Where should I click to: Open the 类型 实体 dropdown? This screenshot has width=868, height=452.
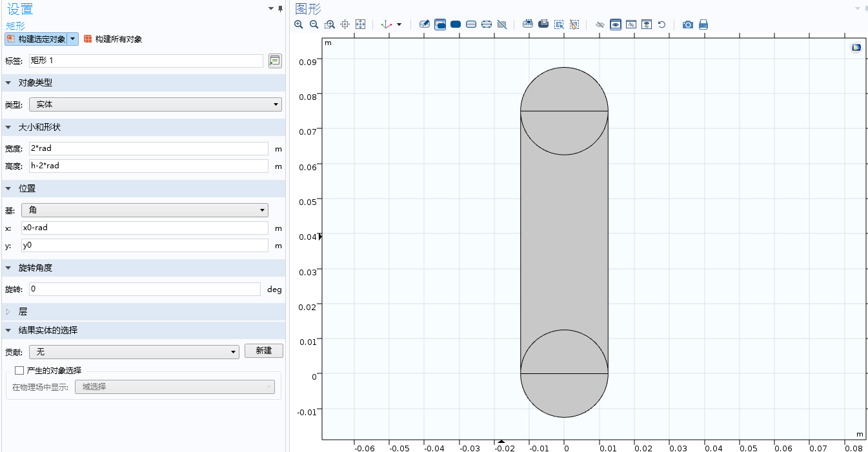tap(156, 104)
